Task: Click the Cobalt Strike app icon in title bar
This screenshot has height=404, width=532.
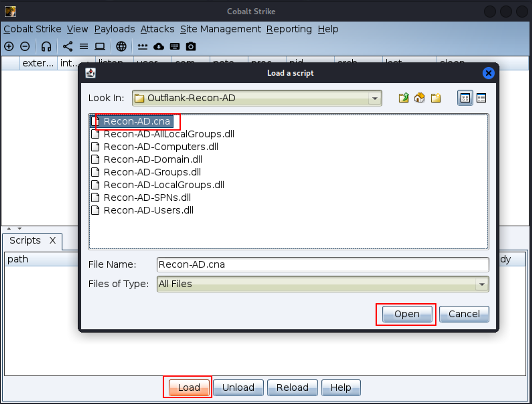Action: (10, 11)
